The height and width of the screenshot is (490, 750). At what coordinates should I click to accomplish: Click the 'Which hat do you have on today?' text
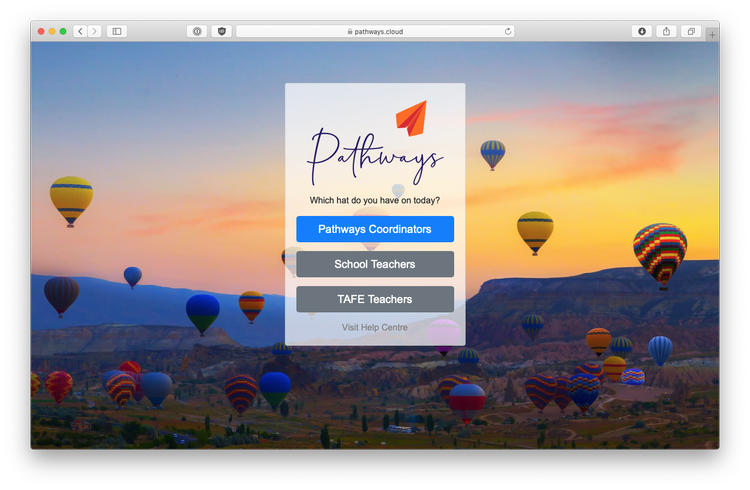point(375,200)
